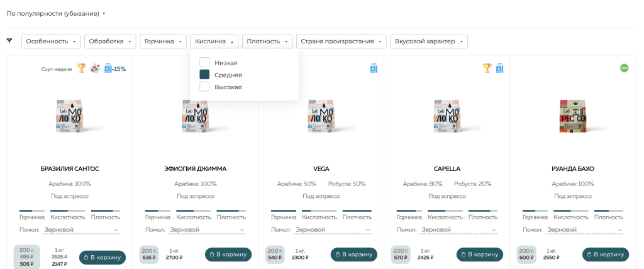The image size is (644, 269).
Task: Check the Низкая acidity checkbox
Action: (x=204, y=62)
